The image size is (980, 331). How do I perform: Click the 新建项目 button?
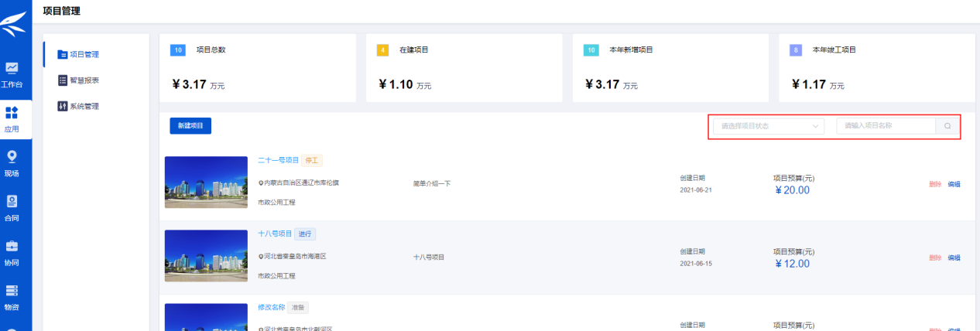[x=190, y=125]
